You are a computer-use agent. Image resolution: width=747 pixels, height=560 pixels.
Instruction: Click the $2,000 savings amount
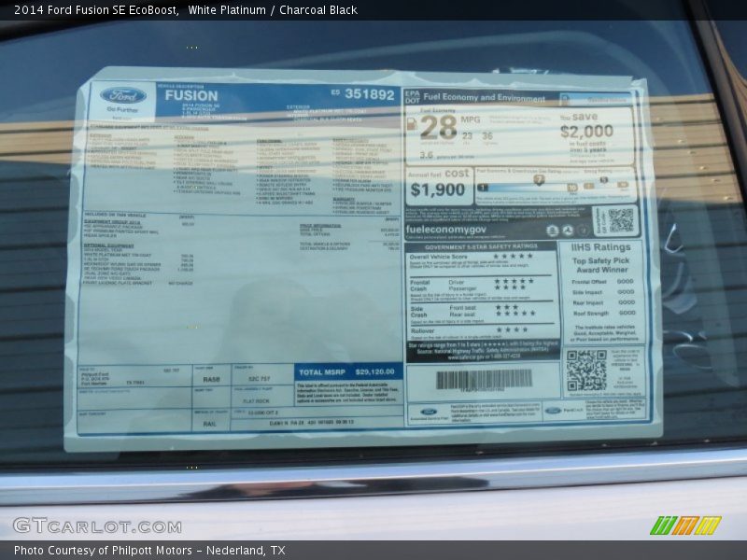[x=586, y=131]
